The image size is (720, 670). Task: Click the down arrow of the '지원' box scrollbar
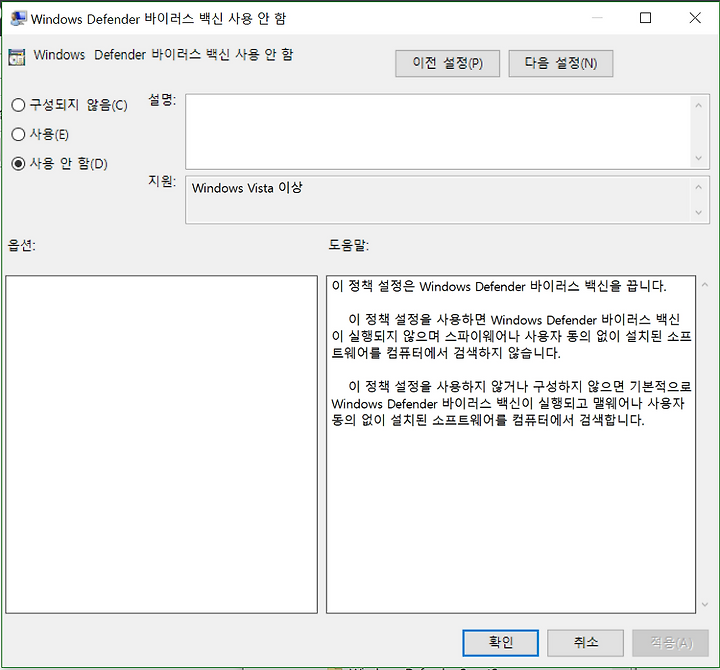pos(698,213)
